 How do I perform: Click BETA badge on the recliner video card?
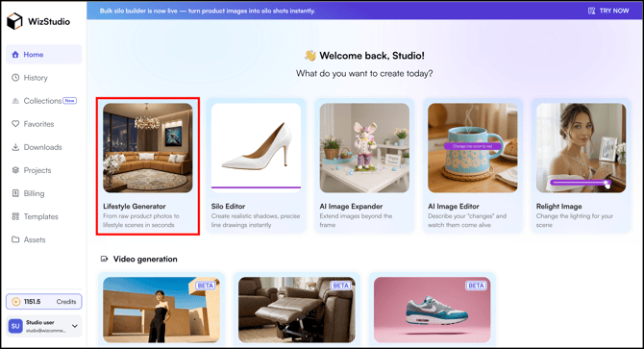click(341, 286)
